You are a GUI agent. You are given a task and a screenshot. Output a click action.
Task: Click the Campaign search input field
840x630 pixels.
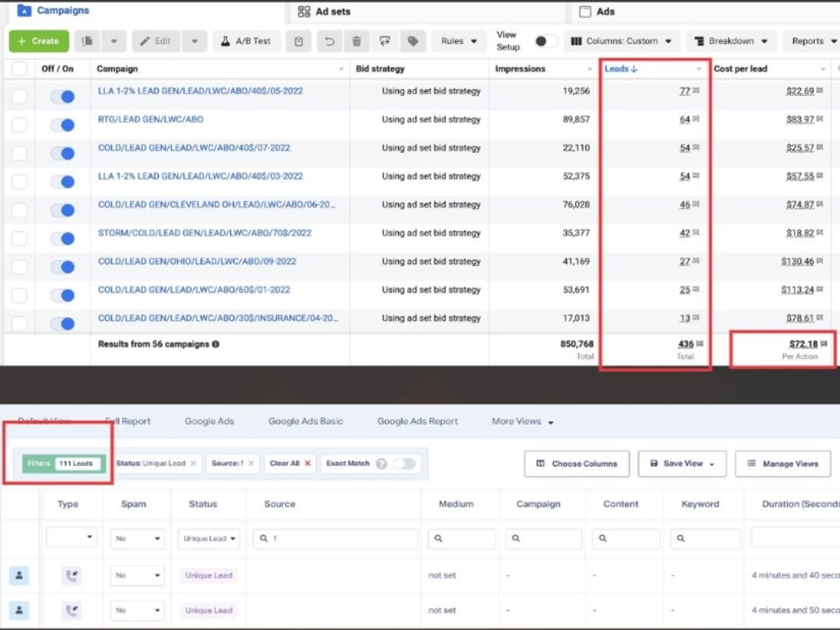pyautogui.click(x=543, y=538)
